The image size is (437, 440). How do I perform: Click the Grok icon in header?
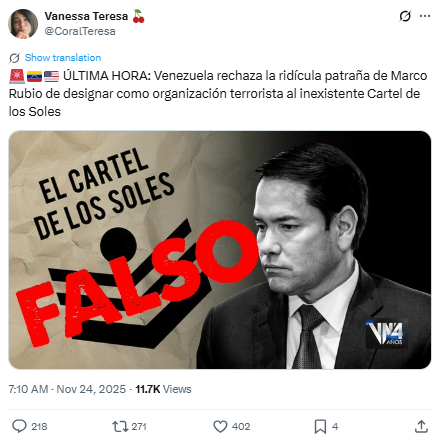point(405,16)
